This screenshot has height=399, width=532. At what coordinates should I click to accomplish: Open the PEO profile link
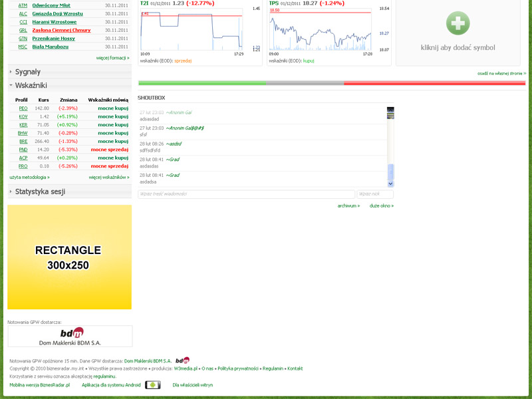point(23,108)
